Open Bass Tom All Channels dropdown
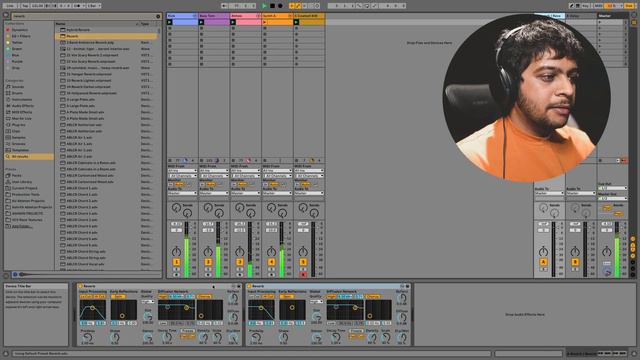The height and width of the screenshot is (360, 640). click(214, 176)
